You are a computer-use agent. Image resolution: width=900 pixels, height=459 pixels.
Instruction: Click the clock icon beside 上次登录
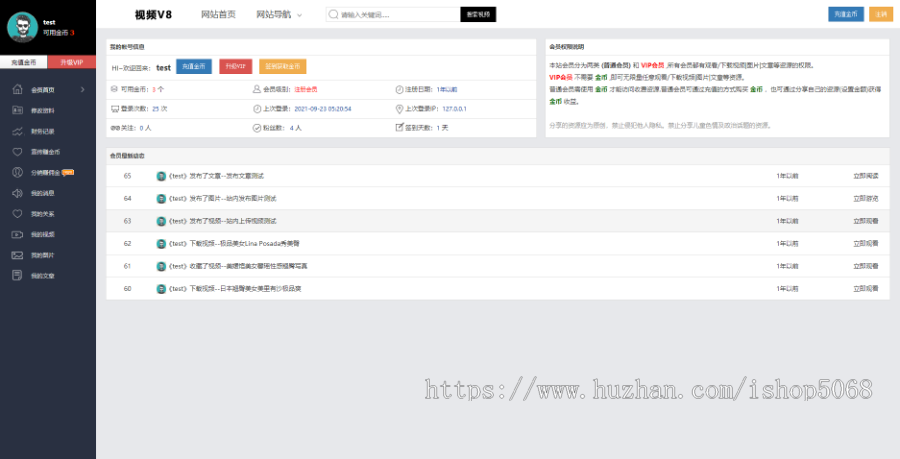257,108
